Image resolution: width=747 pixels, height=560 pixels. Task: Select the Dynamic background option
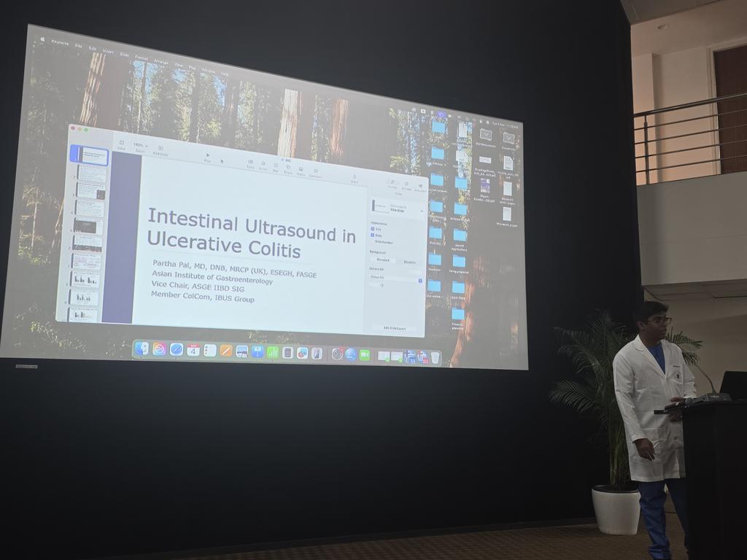[410, 262]
